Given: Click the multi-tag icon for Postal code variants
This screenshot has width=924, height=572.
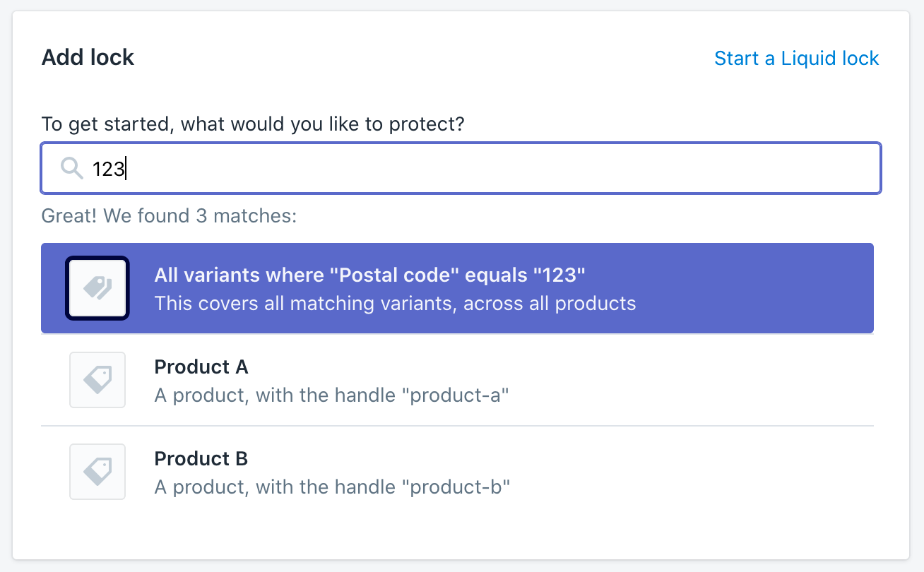Looking at the screenshot, I should (97, 288).
